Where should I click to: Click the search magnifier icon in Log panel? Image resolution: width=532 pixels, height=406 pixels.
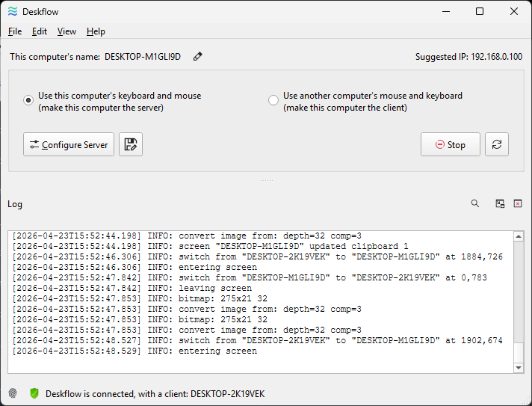[x=475, y=203]
